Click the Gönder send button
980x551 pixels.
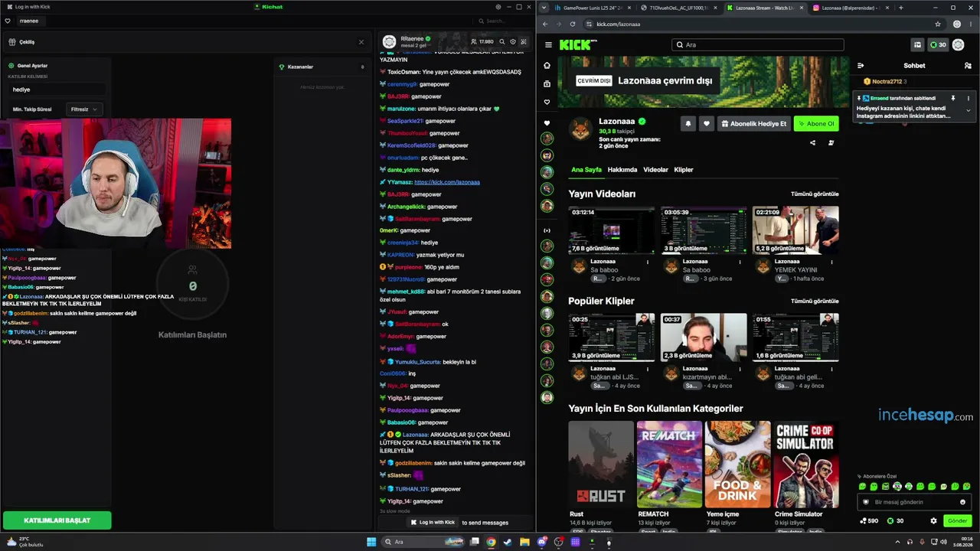tap(958, 521)
